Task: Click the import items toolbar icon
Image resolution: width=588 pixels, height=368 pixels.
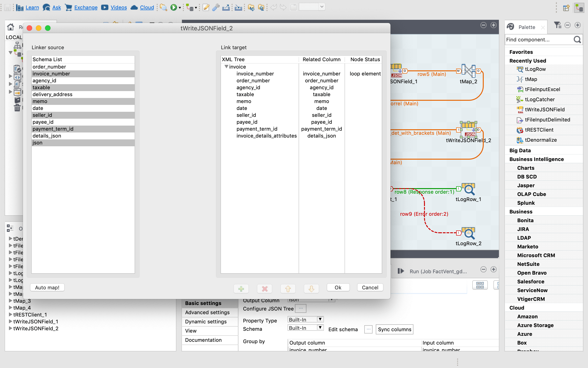Action: [x=238, y=8]
